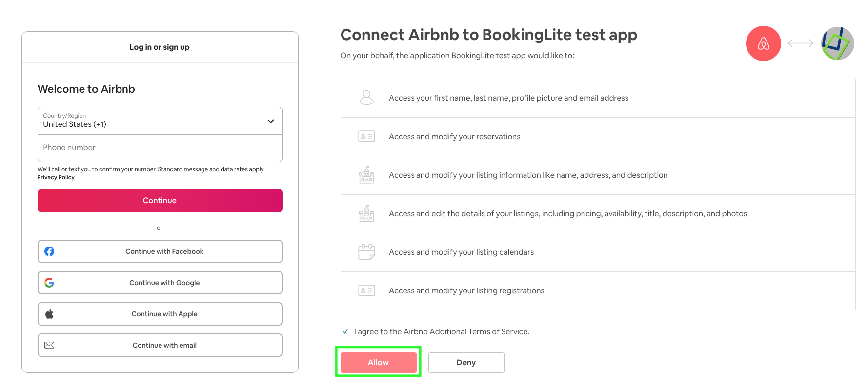Image resolution: width=868 pixels, height=391 pixels.
Task: Uncheck the Airbnb Additional Terms agreement checkbox
Action: pos(345,331)
